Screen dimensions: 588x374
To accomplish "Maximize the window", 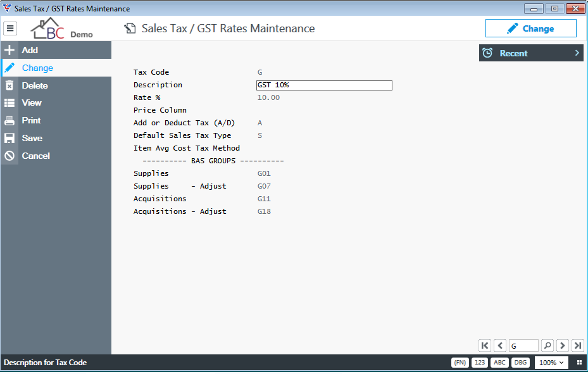I will [x=554, y=8].
